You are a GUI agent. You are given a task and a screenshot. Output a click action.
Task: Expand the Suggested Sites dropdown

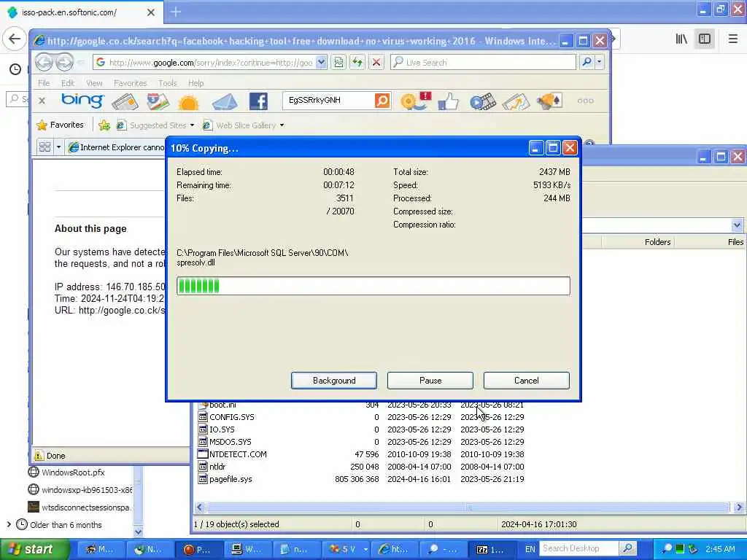pyautogui.click(x=192, y=125)
